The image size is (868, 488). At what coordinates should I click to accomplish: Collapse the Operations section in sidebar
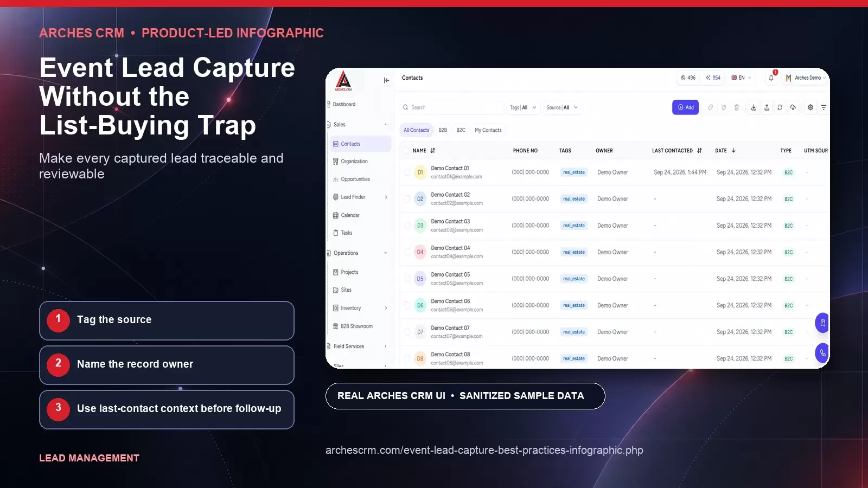pos(386,253)
